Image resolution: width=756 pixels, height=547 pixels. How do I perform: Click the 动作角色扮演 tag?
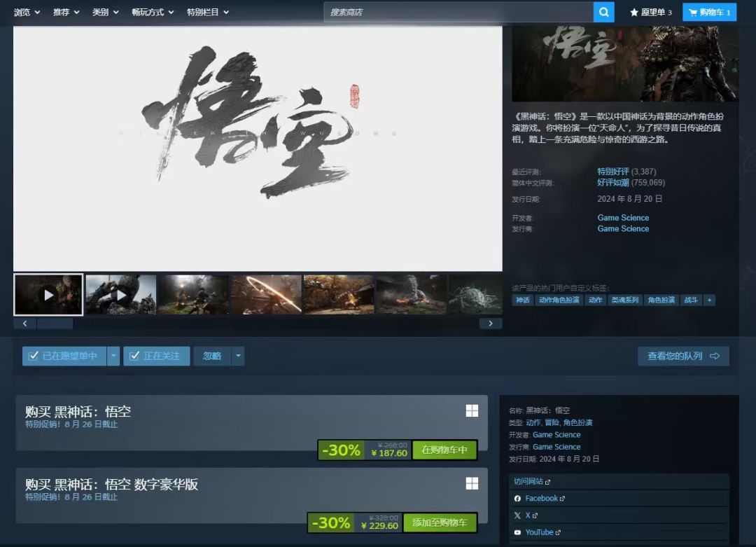[x=559, y=300]
